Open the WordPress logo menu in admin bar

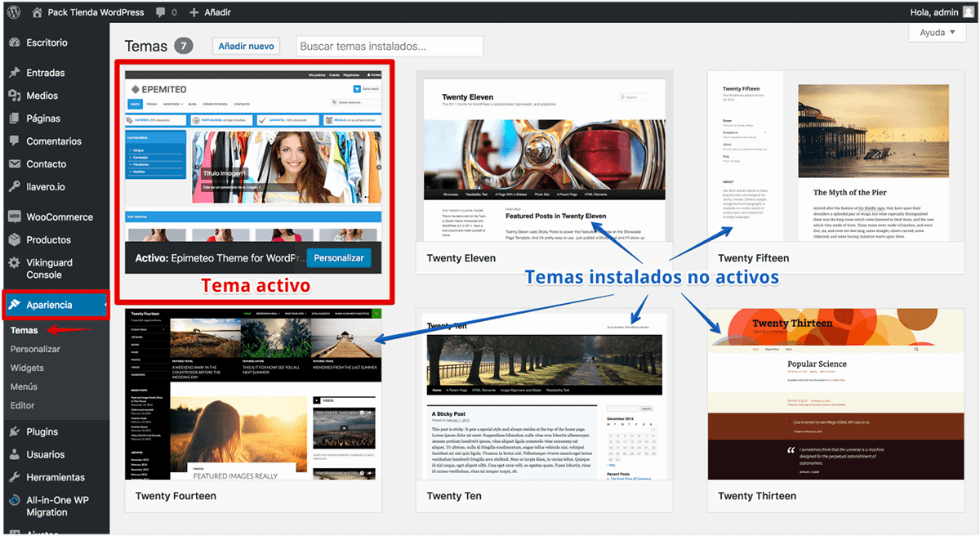point(15,12)
